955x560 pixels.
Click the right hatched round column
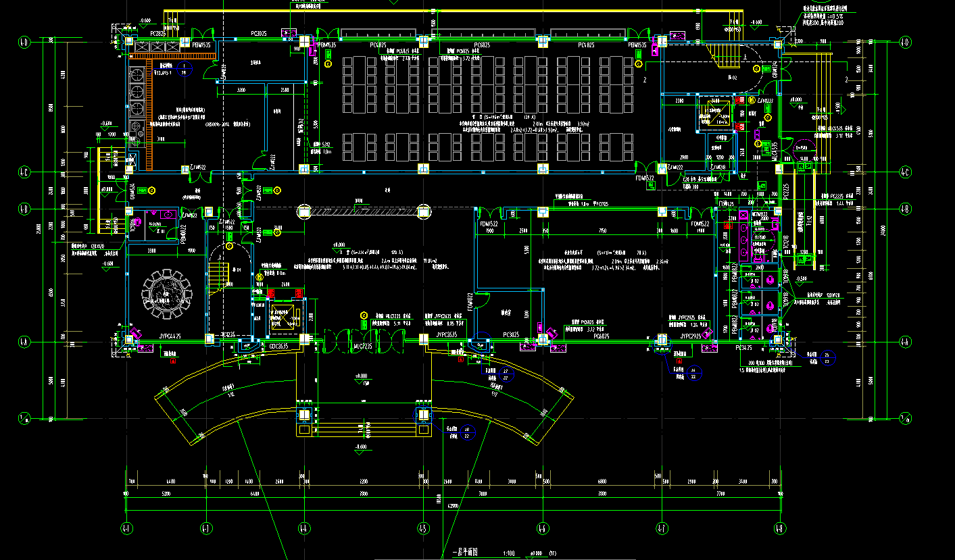click(x=424, y=211)
